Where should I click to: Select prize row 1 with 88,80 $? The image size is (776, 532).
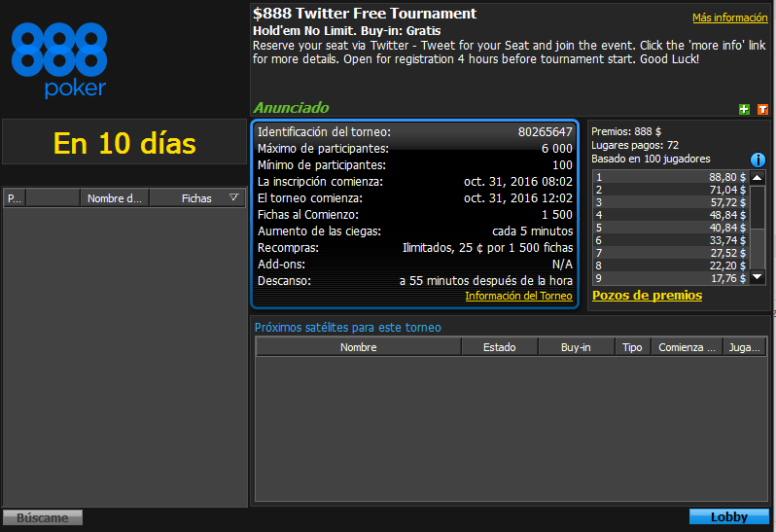point(671,177)
